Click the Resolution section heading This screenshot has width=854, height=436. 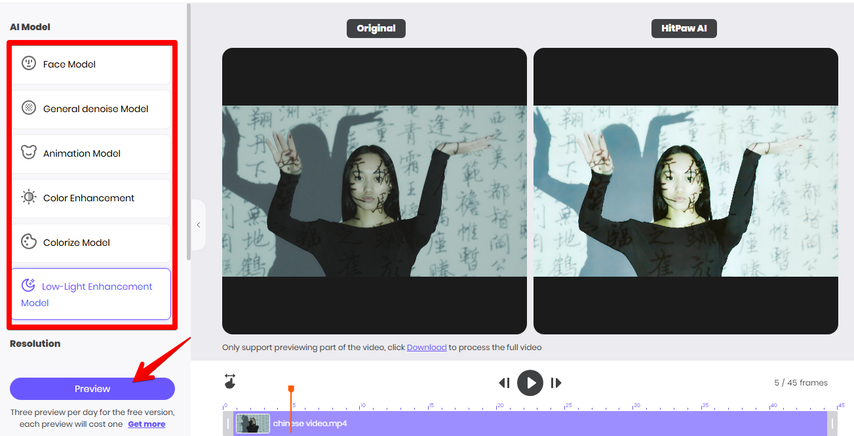[35, 343]
